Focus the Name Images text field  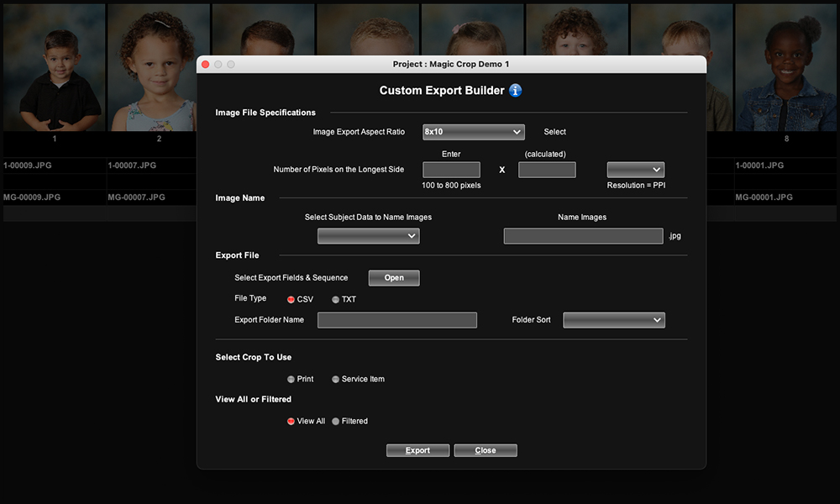pos(583,237)
